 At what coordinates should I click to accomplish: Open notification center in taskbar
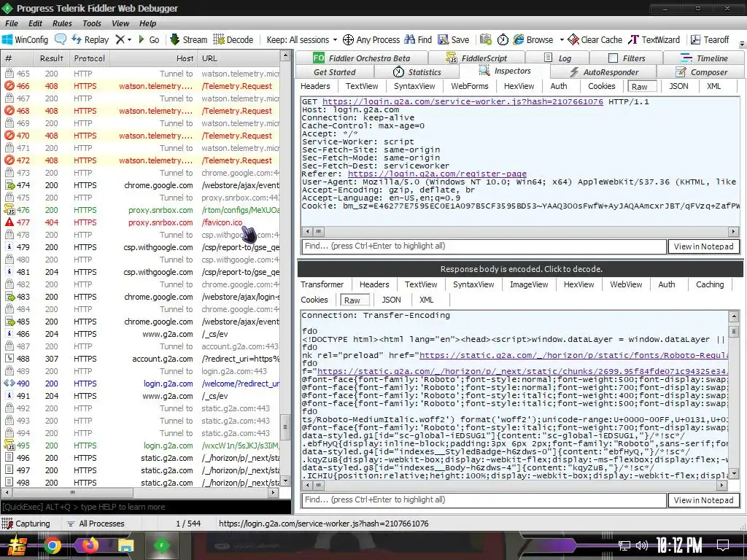pos(723,545)
